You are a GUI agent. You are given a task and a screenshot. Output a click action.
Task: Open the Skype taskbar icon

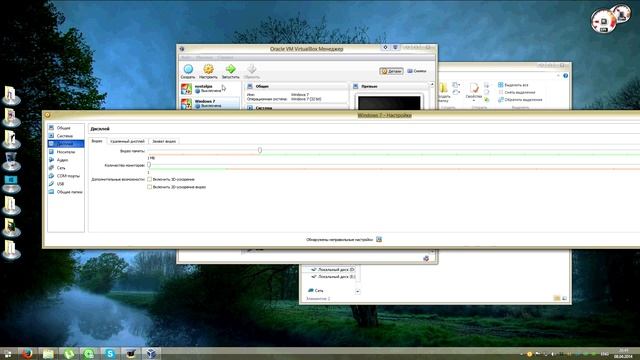109,354
